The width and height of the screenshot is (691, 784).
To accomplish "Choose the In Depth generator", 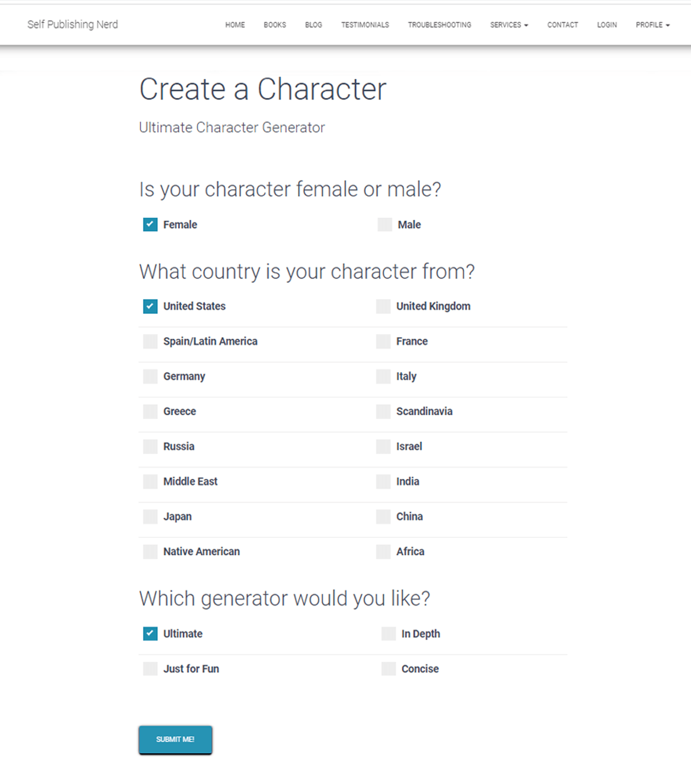I will tap(388, 634).
